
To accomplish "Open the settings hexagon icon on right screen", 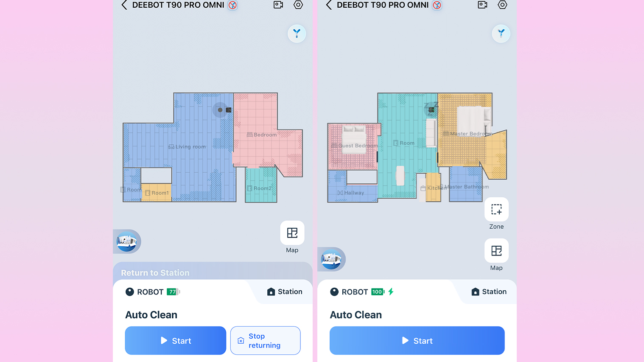I will point(502,5).
